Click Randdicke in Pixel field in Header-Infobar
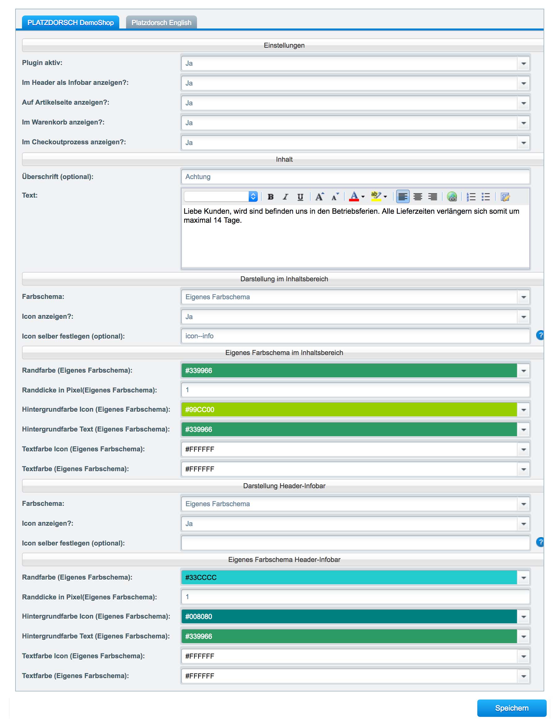The width and height of the screenshot is (560, 728). [356, 597]
